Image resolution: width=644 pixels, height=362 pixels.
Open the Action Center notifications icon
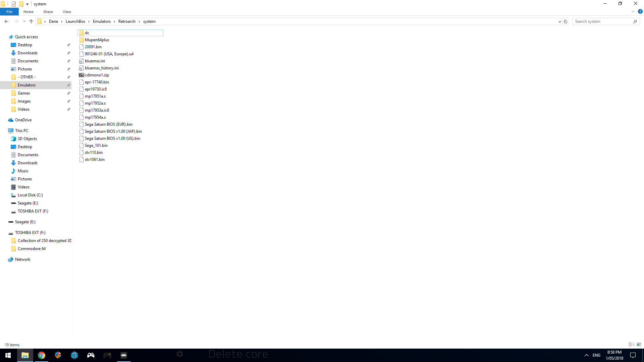[633, 355]
